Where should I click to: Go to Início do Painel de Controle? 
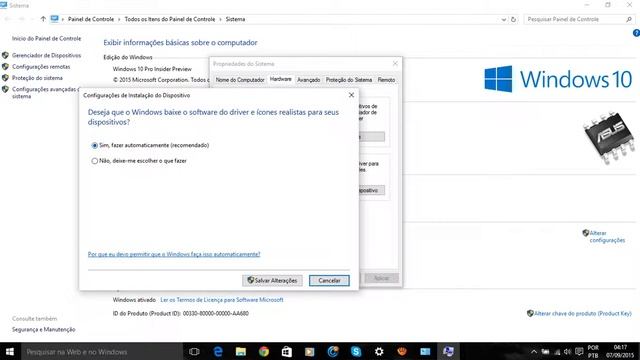47,38
